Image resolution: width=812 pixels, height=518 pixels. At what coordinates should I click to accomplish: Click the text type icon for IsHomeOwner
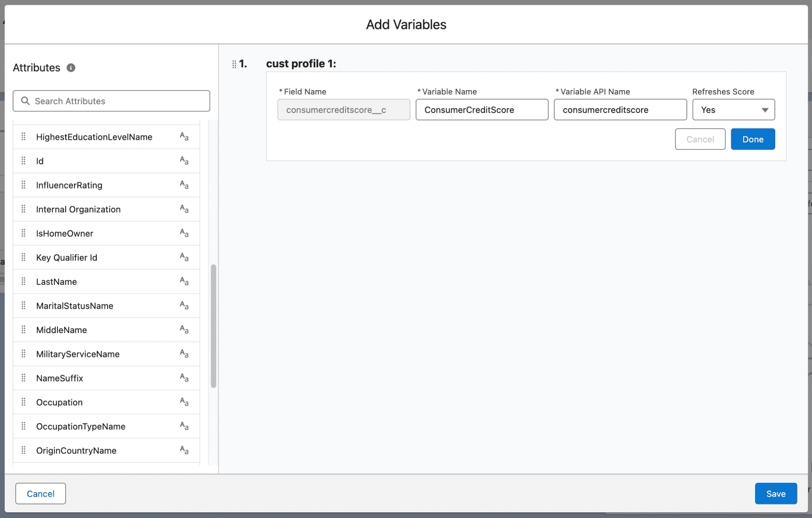(184, 234)
